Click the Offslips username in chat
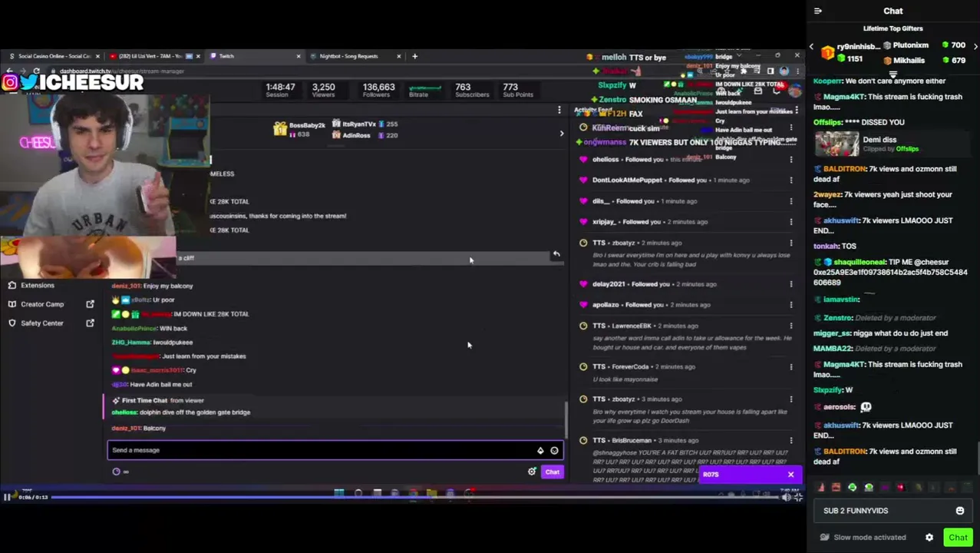The height and width of the screenshot is (553, 980). pos(828,122)
